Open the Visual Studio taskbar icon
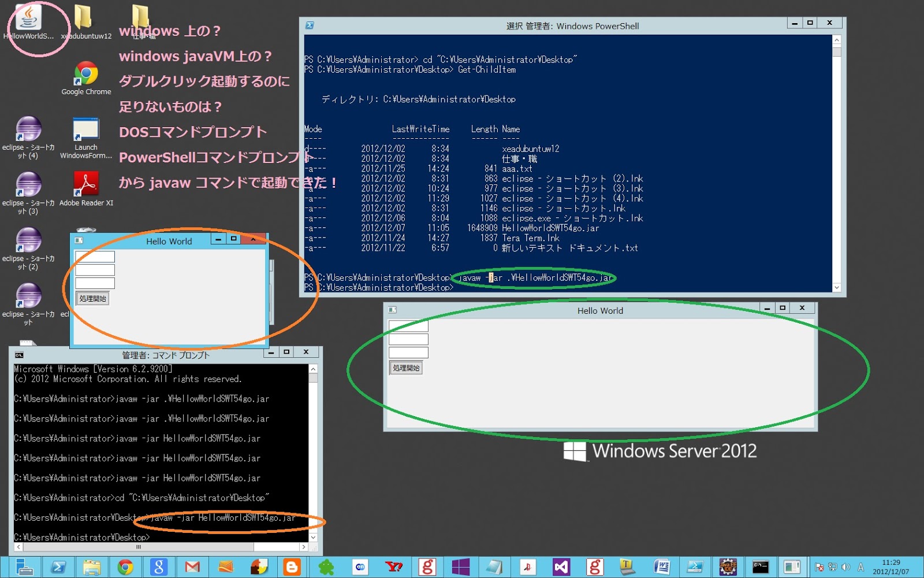 click(x=561, y=567)
